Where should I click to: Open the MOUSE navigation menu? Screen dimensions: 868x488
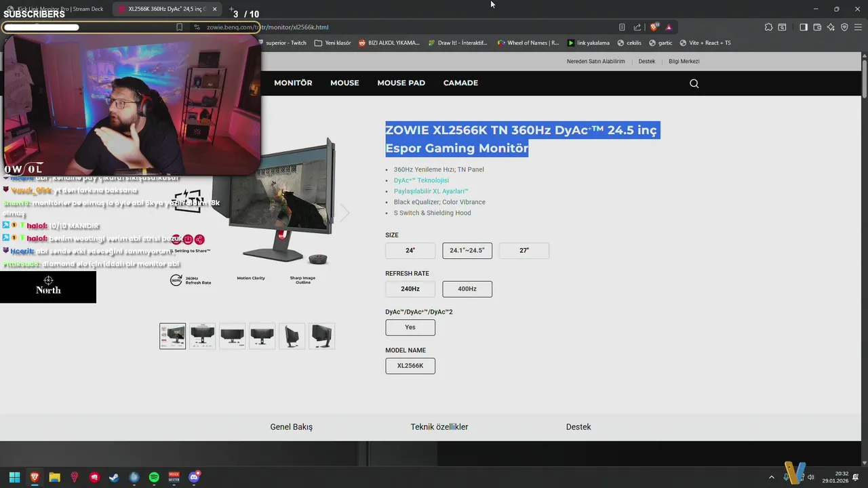point(344,83)
